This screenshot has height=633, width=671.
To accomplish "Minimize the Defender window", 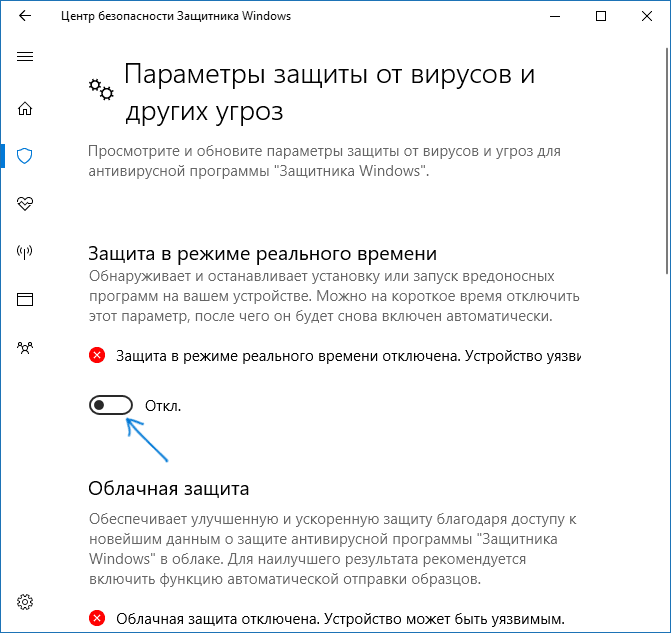I will tap(555, 16).
